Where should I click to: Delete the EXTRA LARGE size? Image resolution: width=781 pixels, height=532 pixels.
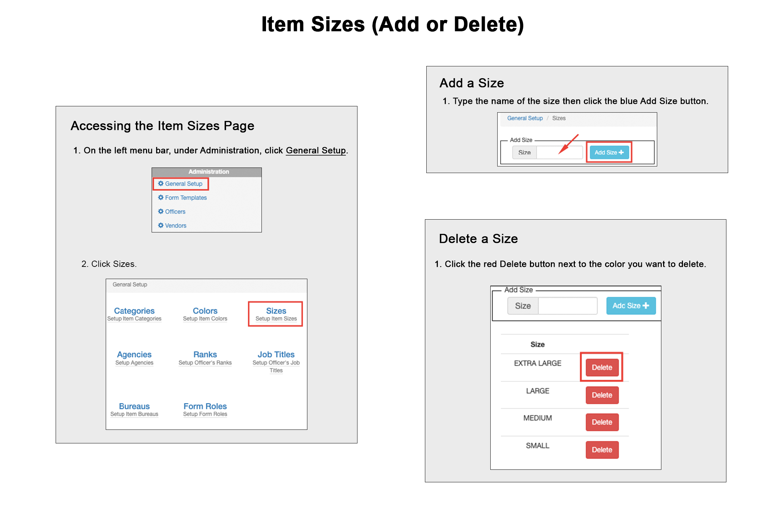(602, 367)
